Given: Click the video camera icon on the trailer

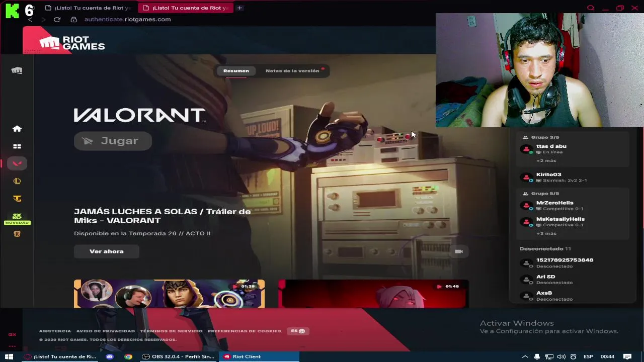Looking at the screenshot, I should point(459,251).
